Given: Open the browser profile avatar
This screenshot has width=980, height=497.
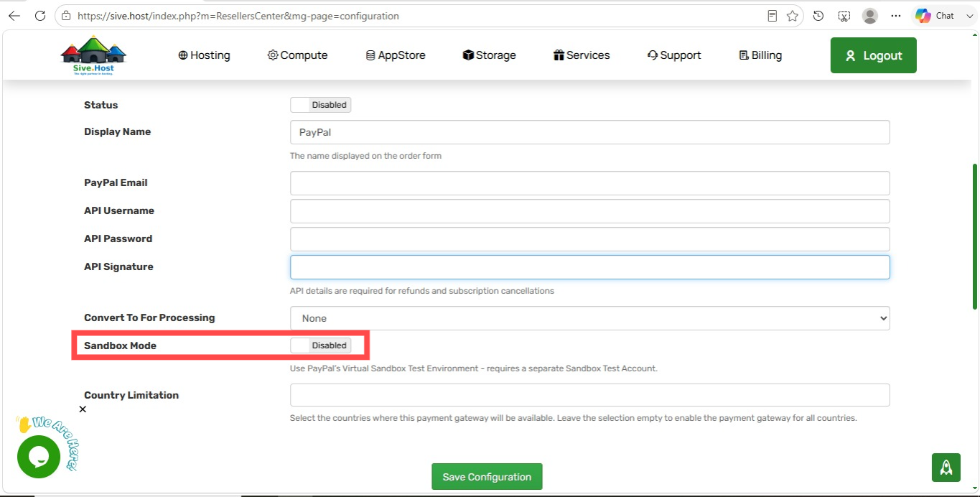Looking at the screenshot, I should point(870,16).
